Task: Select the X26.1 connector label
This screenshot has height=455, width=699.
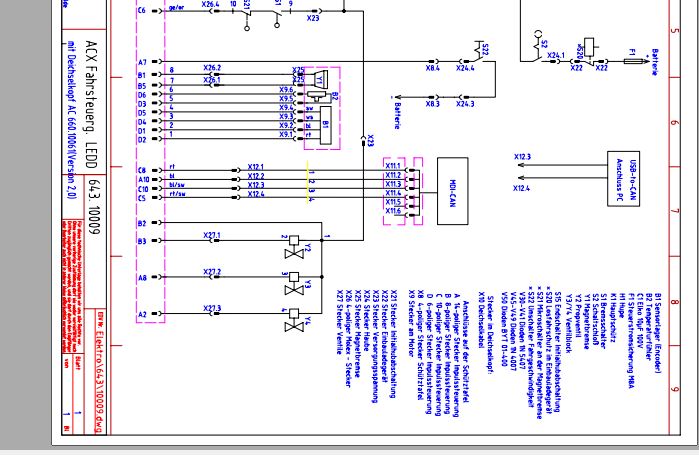Action: click(212, 80)
